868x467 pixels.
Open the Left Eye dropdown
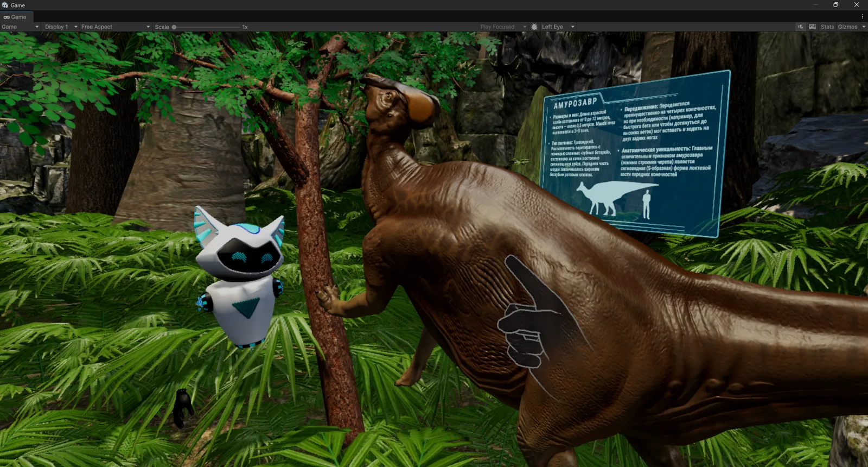558,27
